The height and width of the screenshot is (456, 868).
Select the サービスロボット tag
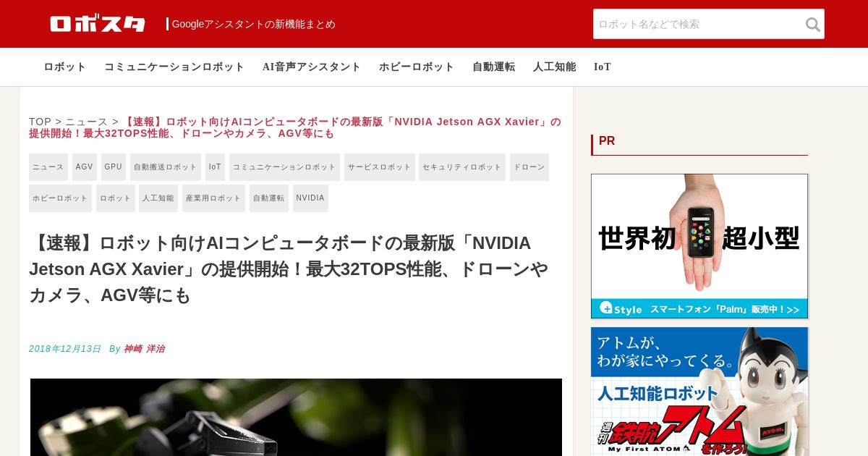(380, 167)
